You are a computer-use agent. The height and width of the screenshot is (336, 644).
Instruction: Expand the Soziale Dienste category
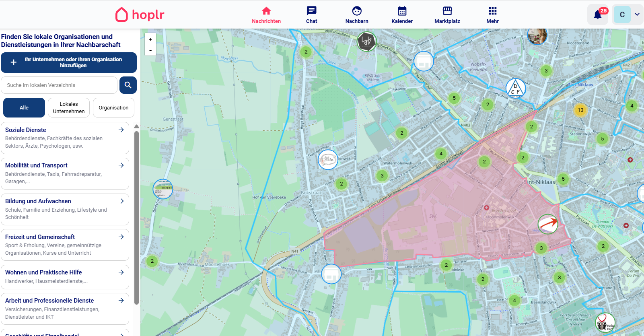pyautogui.click(x=65, y=138)
